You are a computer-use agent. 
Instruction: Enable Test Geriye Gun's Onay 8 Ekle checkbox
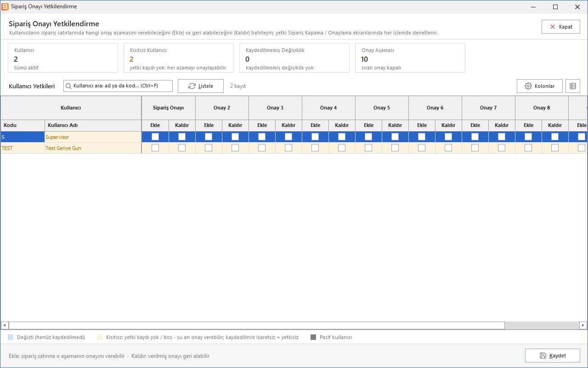click(x=528, y=148)
